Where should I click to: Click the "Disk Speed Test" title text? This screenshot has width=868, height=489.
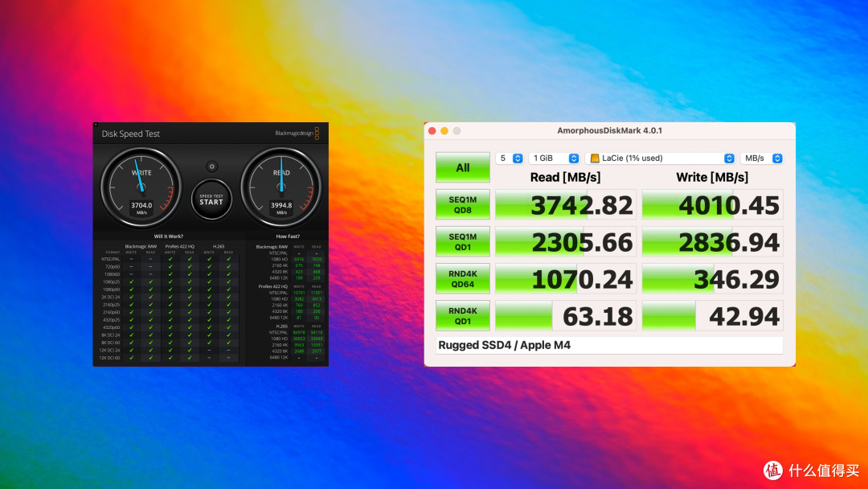[x=131, y=134]
